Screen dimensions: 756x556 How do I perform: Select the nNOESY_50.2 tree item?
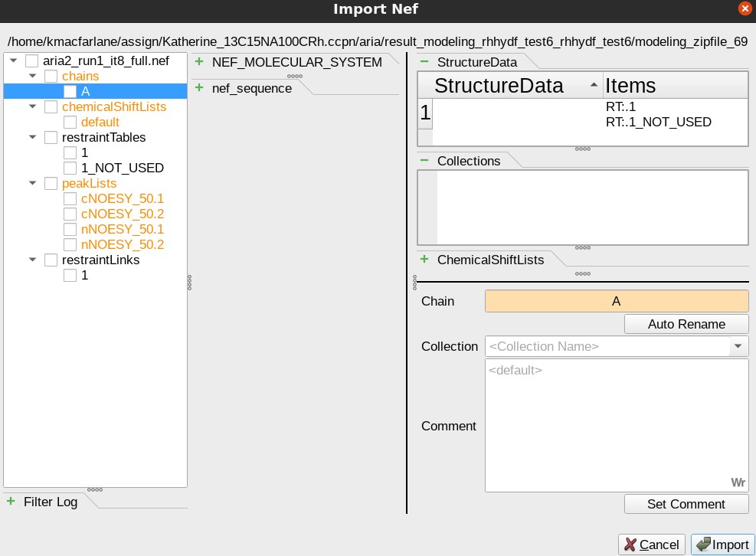click(123, 244)
